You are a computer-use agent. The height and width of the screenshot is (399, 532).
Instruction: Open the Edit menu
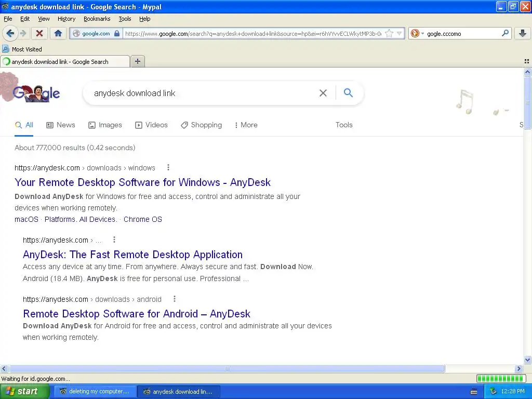(25, 19)
